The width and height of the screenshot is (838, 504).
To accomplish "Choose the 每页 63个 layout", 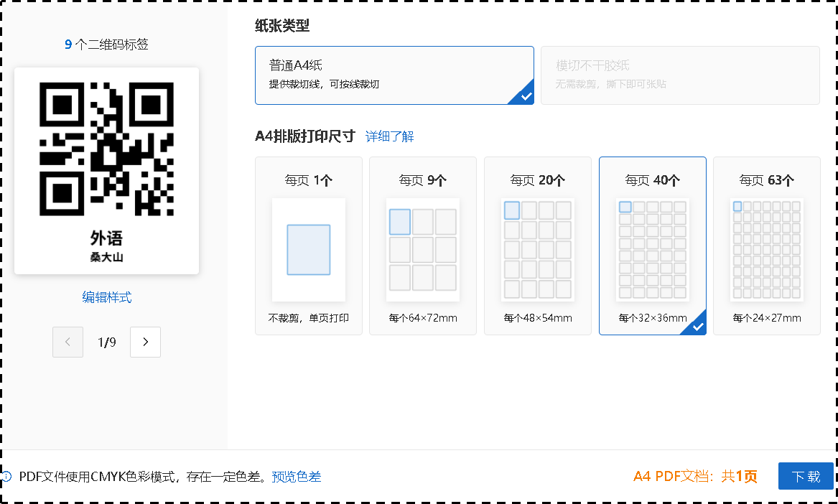I will (x=767, y=246).
